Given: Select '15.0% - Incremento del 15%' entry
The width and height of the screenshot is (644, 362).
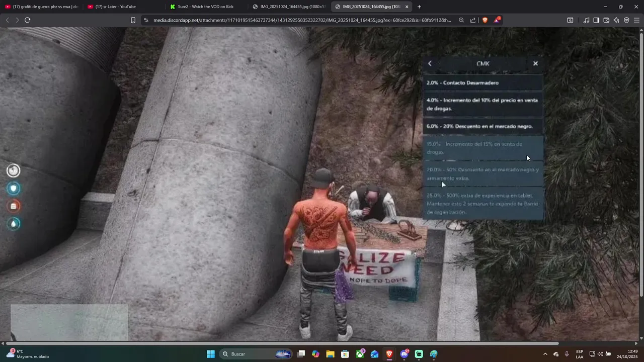Looking at the screenshot, I should click(483, 148).
